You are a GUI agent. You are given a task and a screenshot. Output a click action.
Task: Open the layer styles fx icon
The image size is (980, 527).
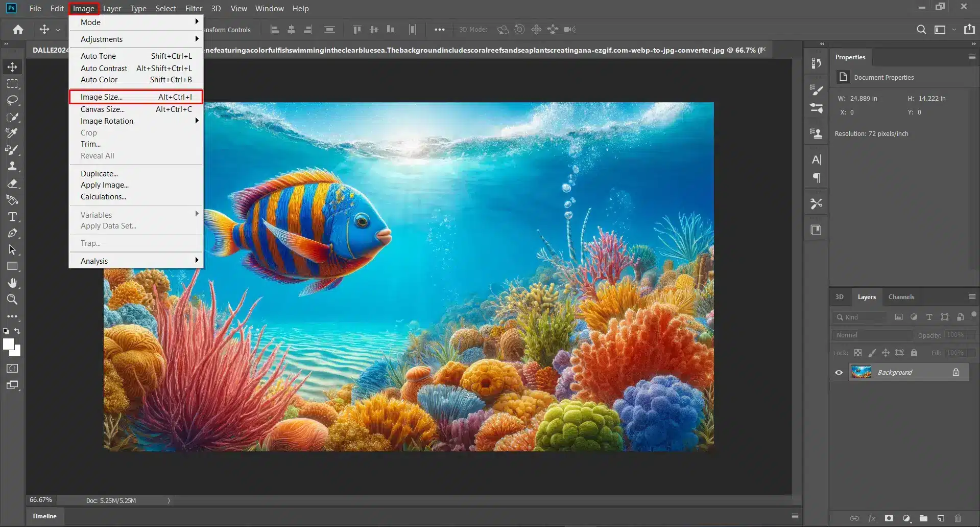872,518
